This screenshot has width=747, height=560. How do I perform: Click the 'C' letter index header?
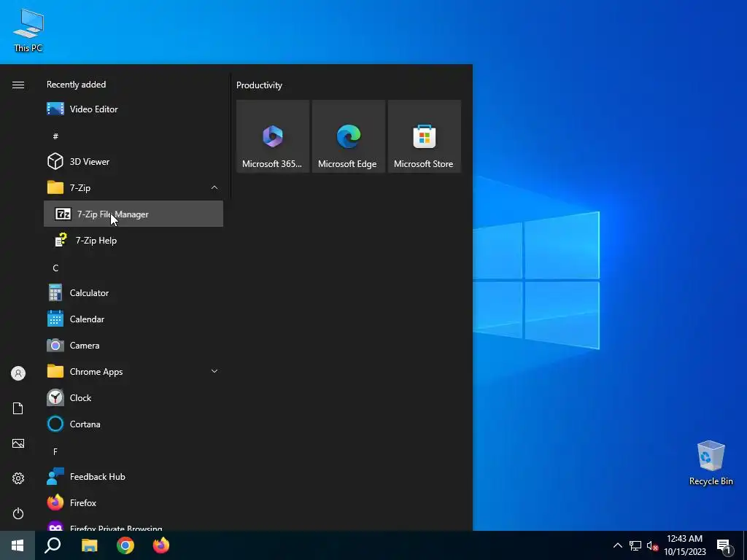point(55,268)
